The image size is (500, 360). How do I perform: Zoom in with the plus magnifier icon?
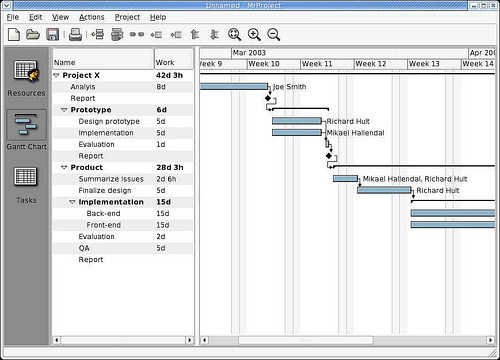pos(254,34)
